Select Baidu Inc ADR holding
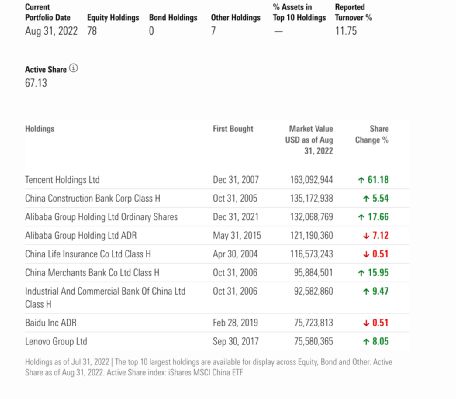Screen dimensions: 456x399 pos(51,323)
